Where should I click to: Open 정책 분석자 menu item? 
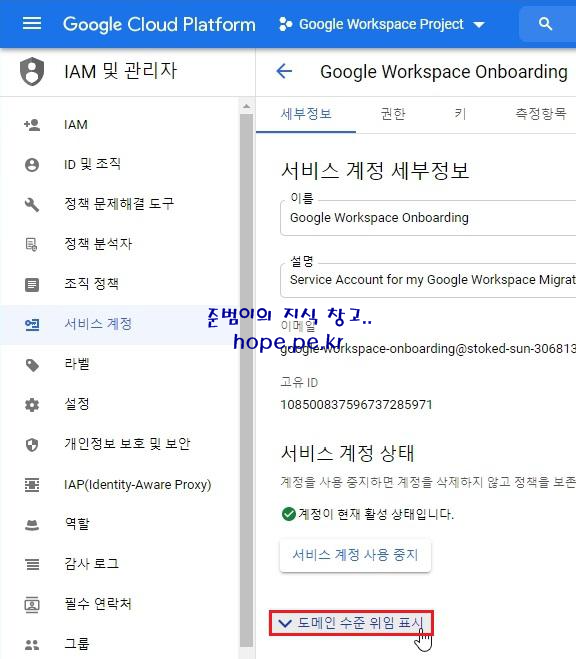pos(120,244)
